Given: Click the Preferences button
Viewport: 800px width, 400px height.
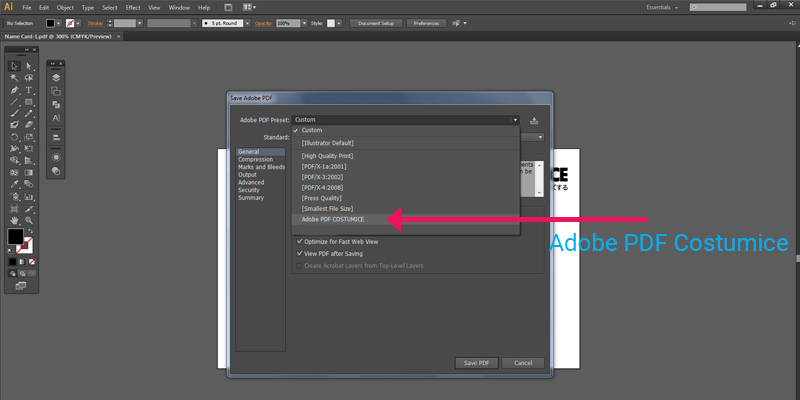Looking at the screenshot, I should pyautogui.click(x=426, y=23).
